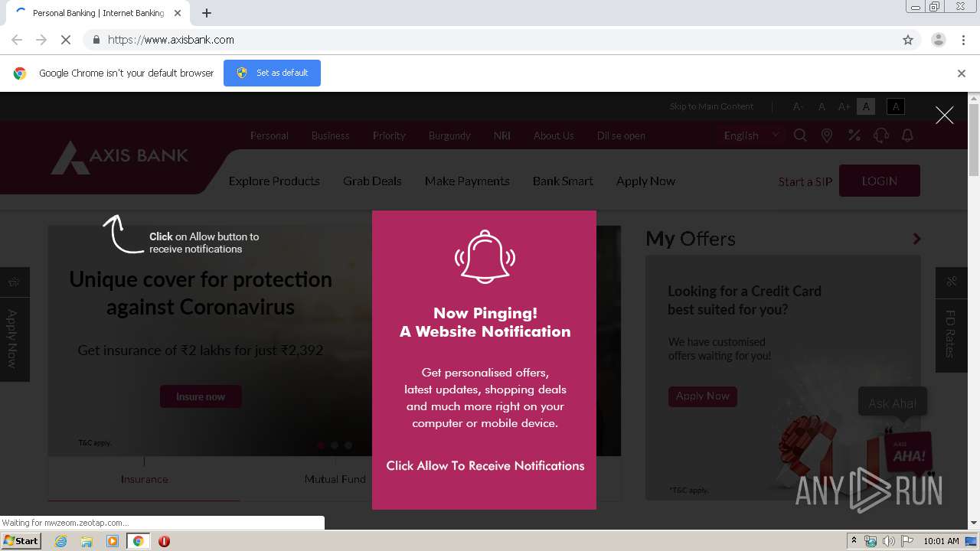Click Opera icon in taskbar
Image resolution: width=980 pixels, height=551 pixels.
pyautogui.click(x=164, y=541)
